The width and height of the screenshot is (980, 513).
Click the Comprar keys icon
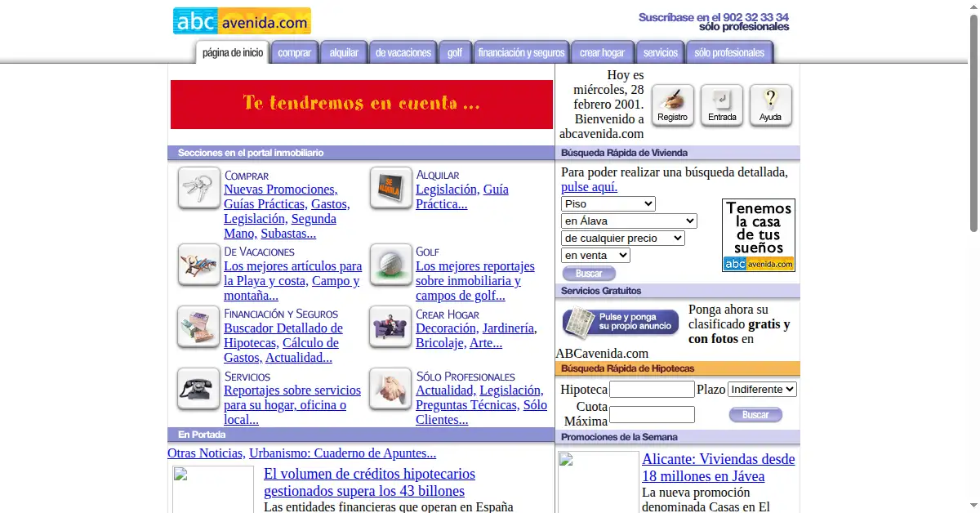[199, 189]
